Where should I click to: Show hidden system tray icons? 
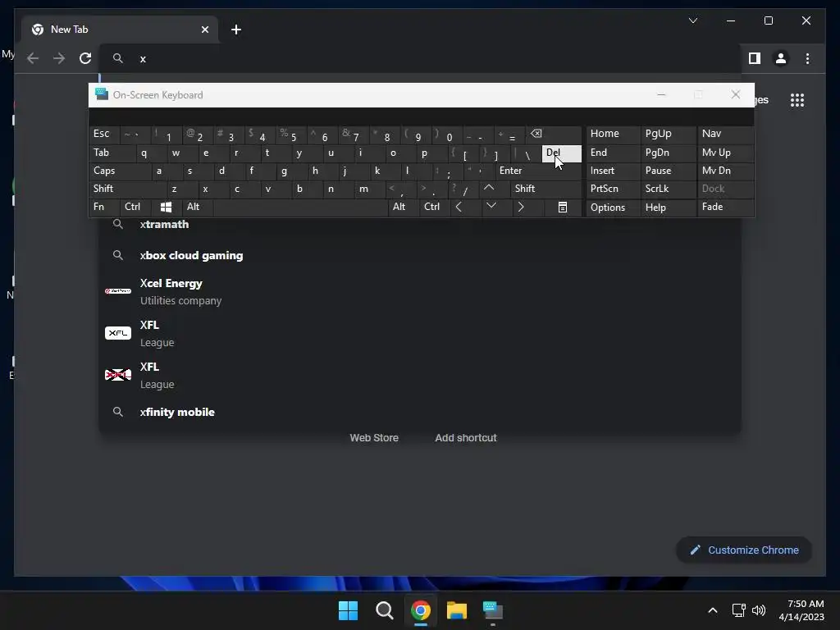coord(713,610)
